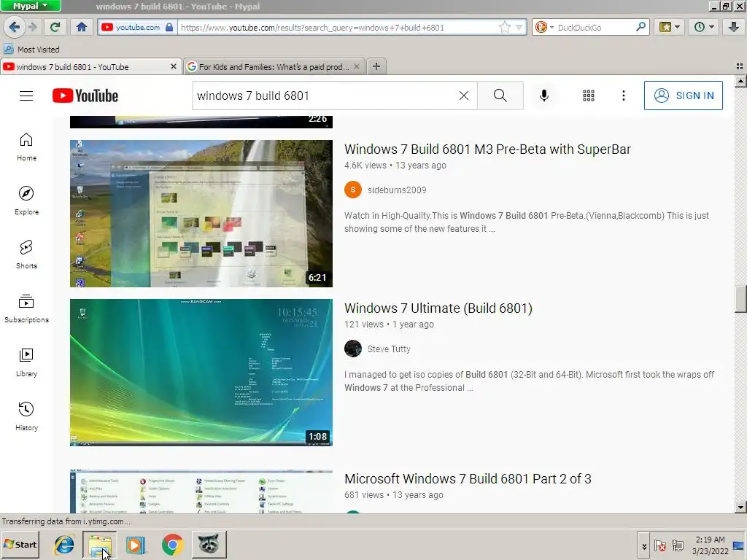Screen dimensions: 747x560
Task: Launch Internet Explorer from the taskbar
Action: (64, 544)
